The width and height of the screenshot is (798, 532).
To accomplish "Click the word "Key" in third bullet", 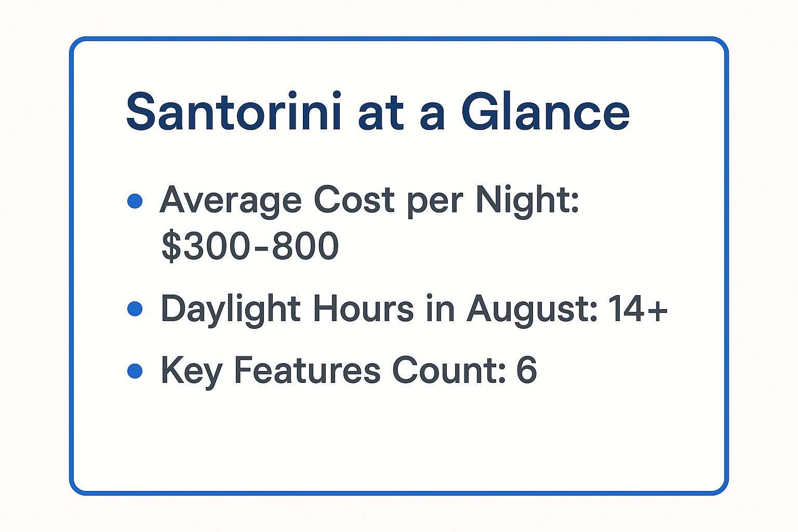I will point(192,371).
